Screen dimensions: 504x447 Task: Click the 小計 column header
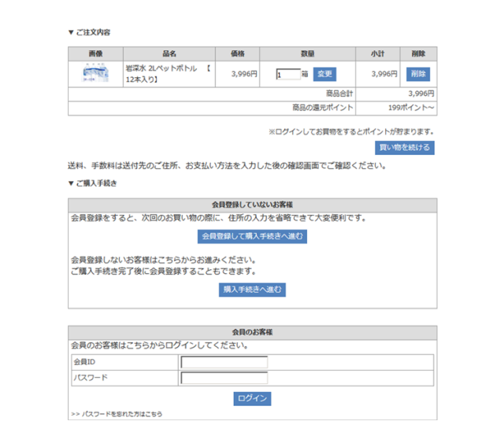tap(378, 54)
